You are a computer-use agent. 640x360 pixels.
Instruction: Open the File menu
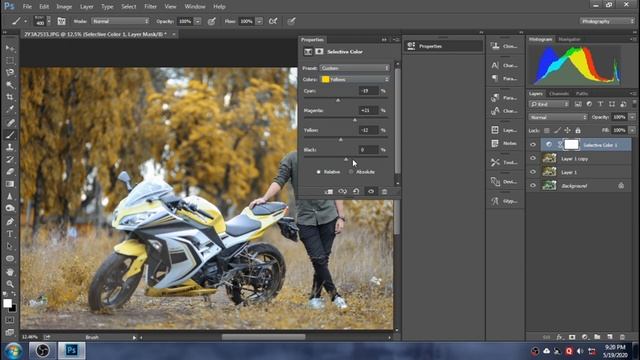click(27, 7)
